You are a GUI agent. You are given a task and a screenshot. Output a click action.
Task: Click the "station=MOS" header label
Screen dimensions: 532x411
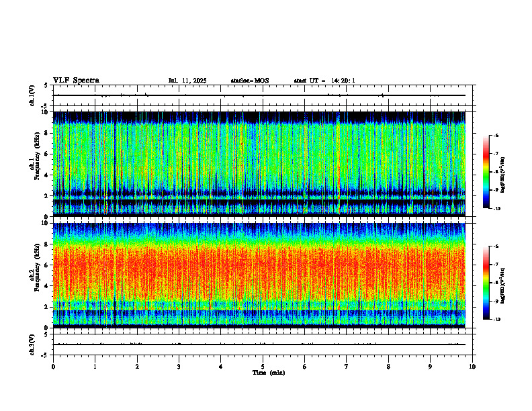[250, 81]
